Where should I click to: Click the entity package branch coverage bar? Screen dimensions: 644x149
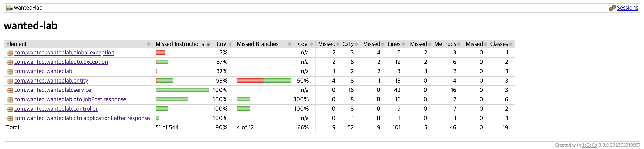tap(264, 81)
